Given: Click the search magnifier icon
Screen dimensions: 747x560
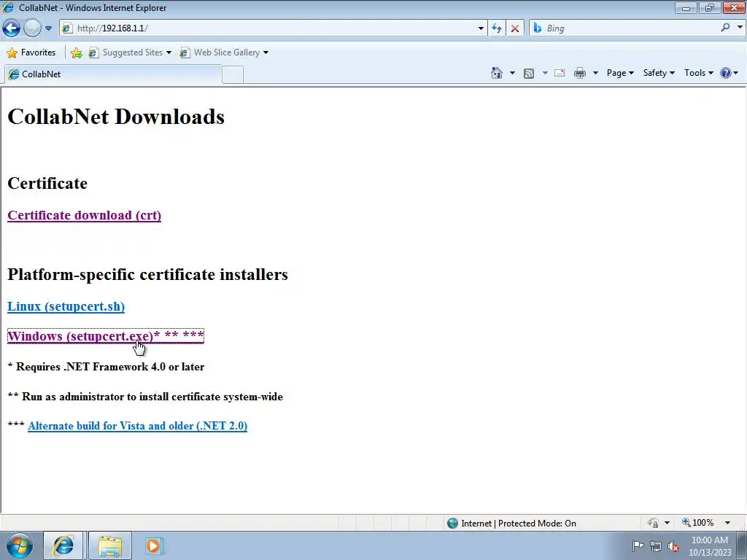Looking at the screenshot, I should (x=725, y=28).
